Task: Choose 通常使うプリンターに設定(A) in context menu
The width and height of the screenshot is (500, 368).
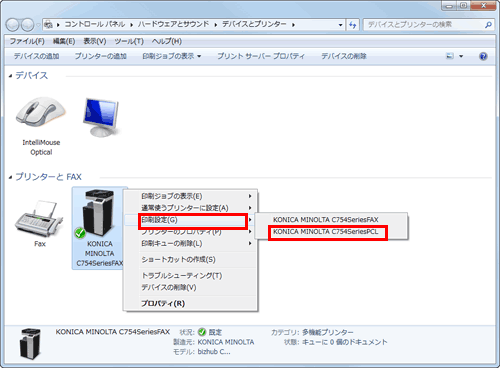Action: 190,208
